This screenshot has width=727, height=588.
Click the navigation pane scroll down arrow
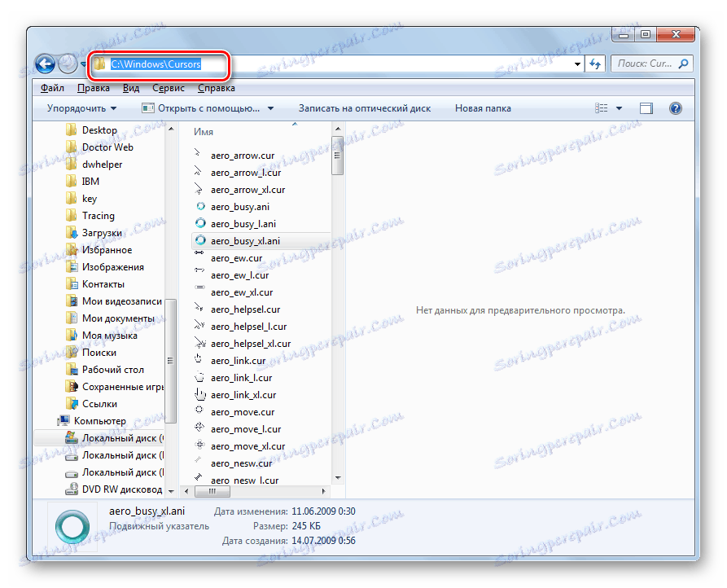click(x=171, y=491)
